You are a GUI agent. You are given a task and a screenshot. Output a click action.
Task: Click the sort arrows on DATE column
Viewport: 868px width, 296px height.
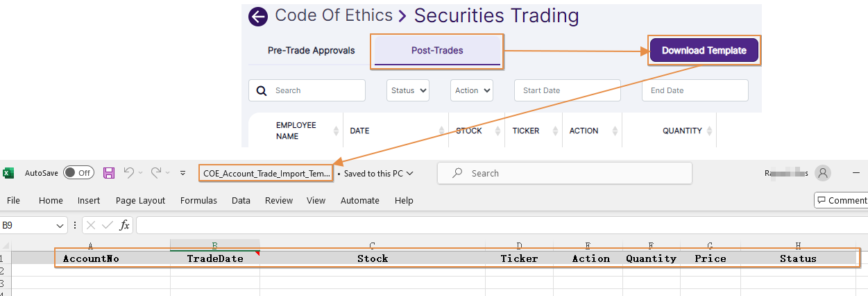[x=442, y=131]
